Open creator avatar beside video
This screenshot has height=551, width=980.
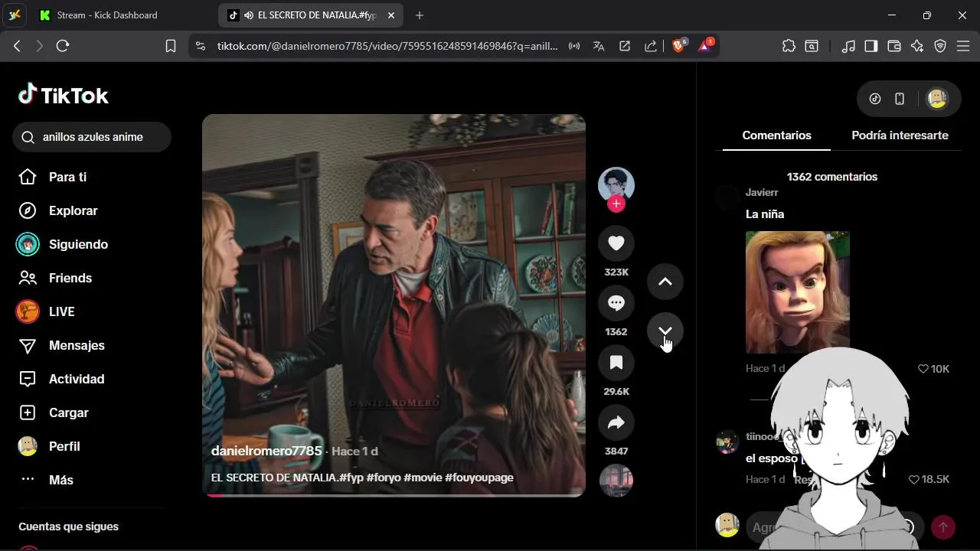[616, 184]
